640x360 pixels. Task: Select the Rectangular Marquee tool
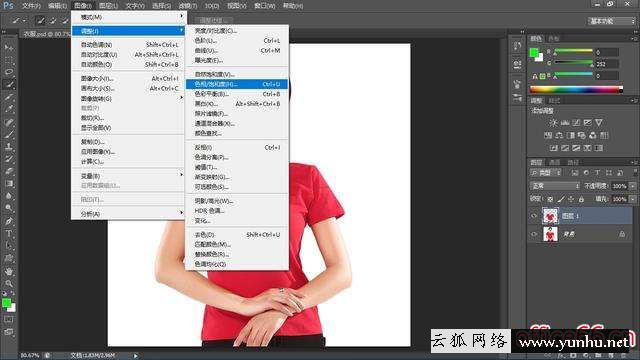9,60
